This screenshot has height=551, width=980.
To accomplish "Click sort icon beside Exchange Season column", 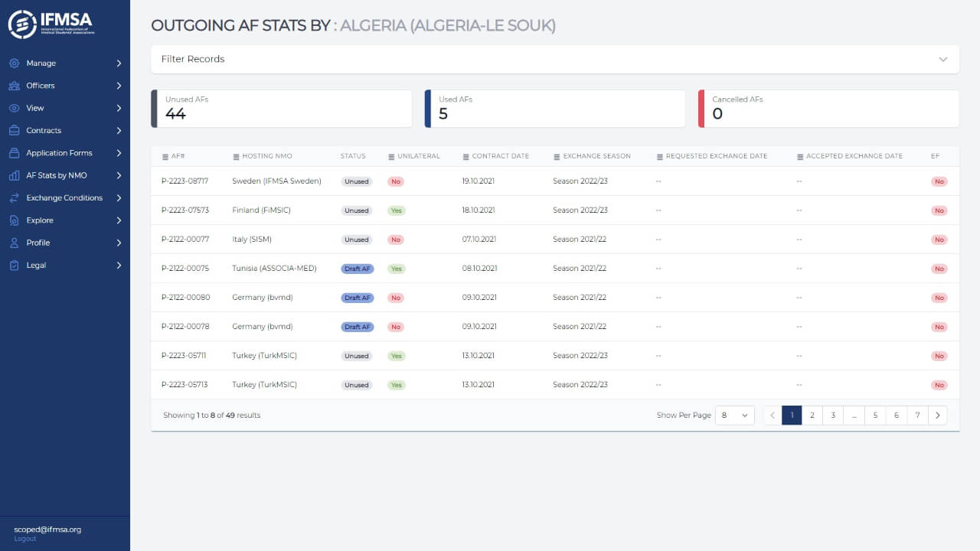I will tap(557, 157).
